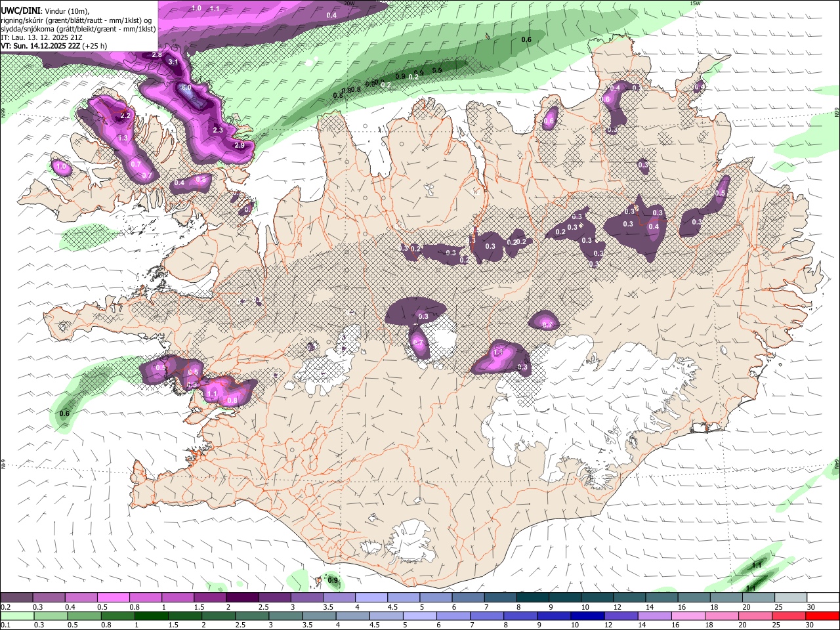This screenshot has height=630, width=840.
Task: Click the 0.9 label off the south coast
Action: pyautogui.click(x=333, y=580)
